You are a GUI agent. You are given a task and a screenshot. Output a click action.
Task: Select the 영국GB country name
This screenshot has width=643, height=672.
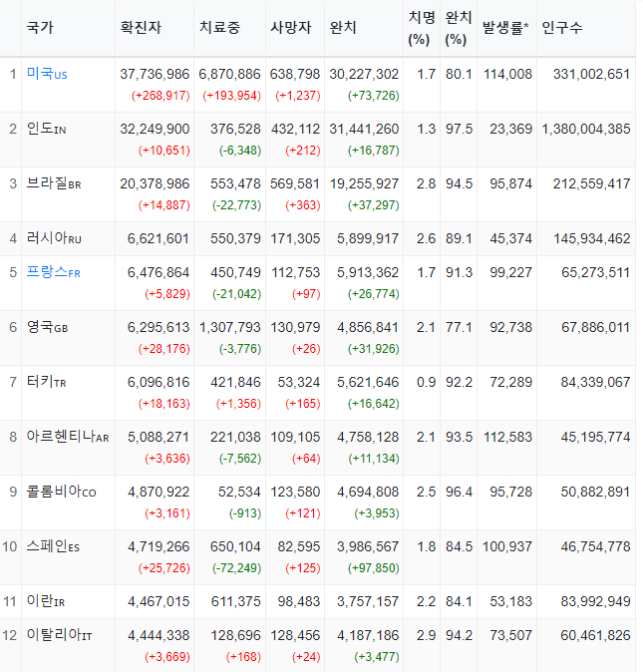coord(47,327)
